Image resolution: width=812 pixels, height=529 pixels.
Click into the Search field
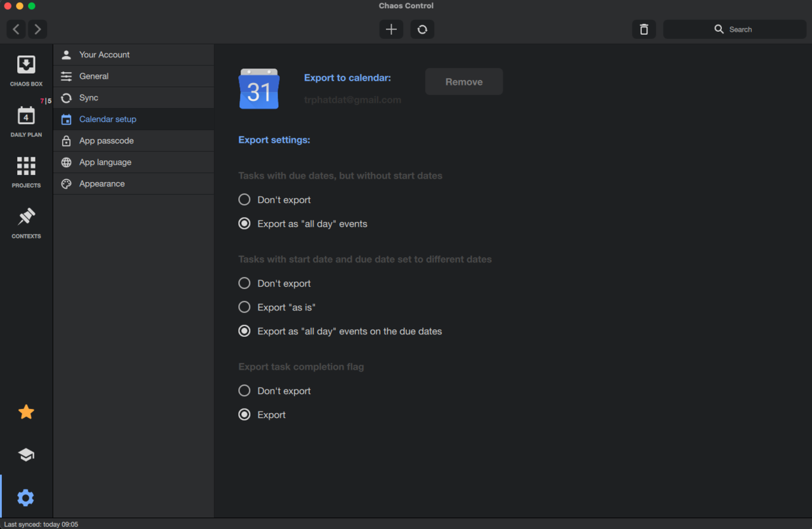coord(735,29)
